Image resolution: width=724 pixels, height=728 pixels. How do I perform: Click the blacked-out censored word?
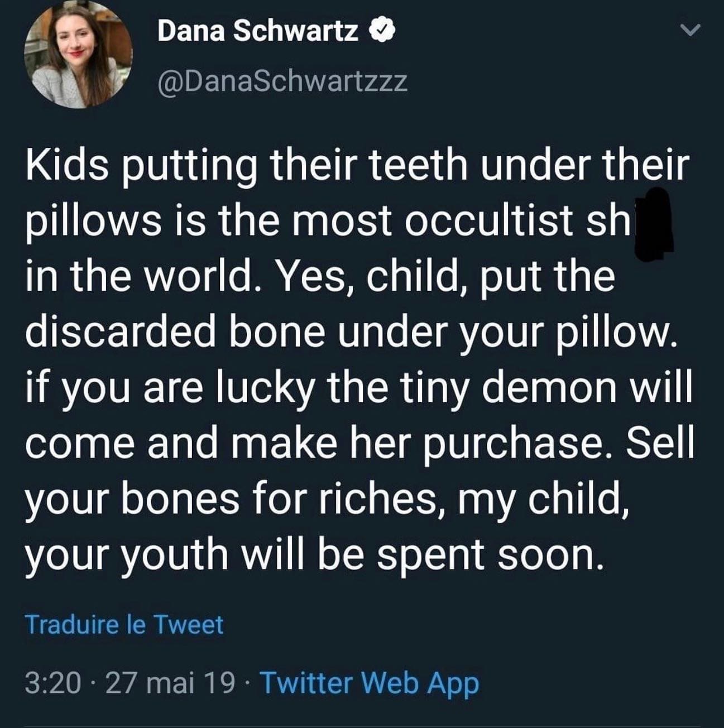coord(655,222)
